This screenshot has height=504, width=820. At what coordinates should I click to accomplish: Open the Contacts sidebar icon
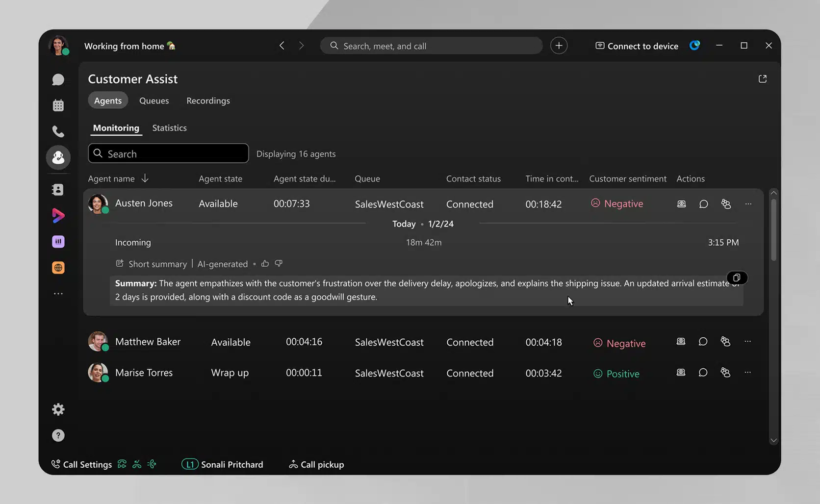click(58, 190)
